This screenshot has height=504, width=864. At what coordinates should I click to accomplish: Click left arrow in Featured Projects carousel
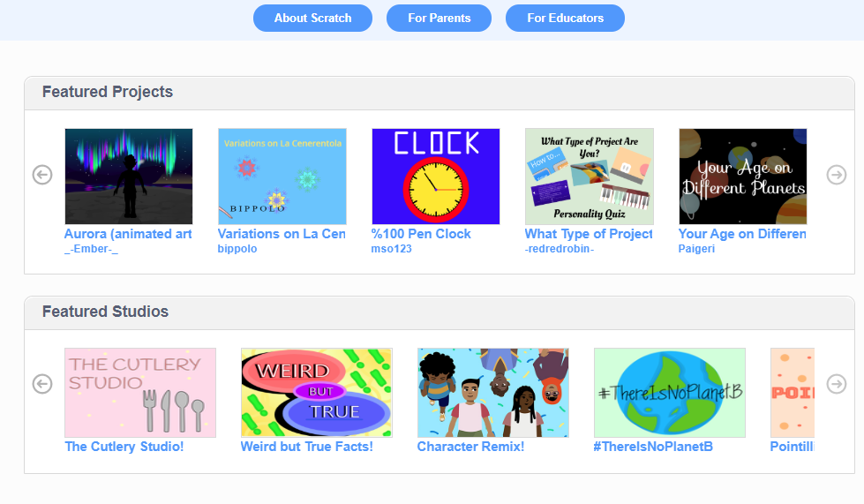[42, 175]
